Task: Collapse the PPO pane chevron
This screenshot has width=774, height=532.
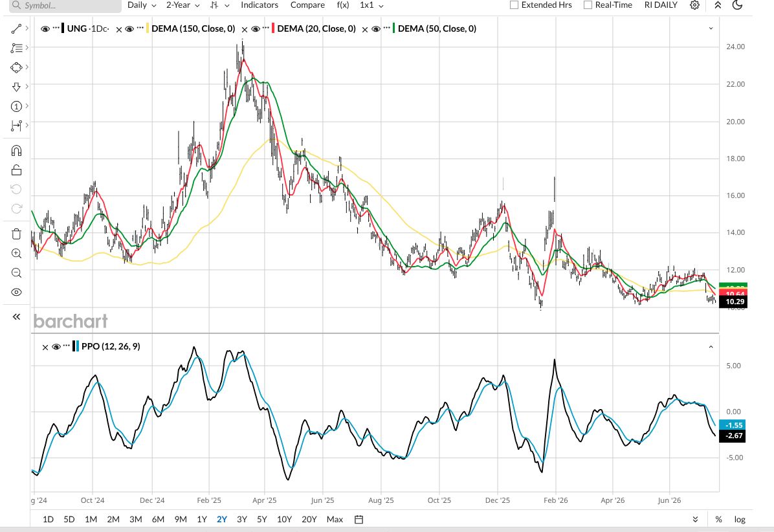Action: coord(711,347)
